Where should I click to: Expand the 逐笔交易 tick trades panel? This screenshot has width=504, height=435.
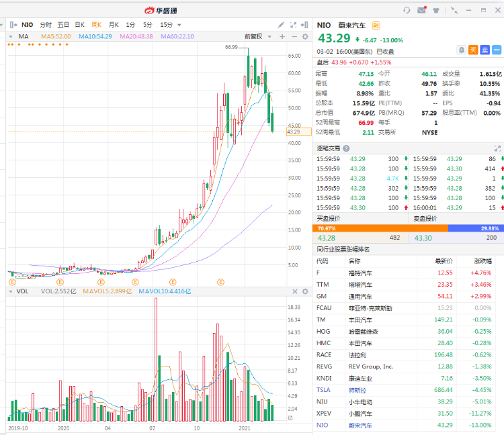[x=497, y=148]
